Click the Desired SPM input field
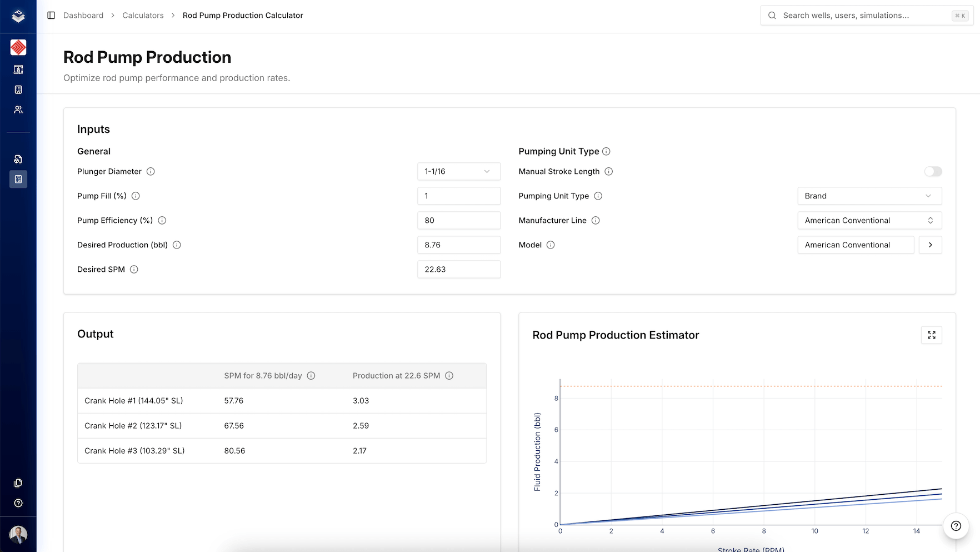 pyautogui.click(x=459, y=269)
